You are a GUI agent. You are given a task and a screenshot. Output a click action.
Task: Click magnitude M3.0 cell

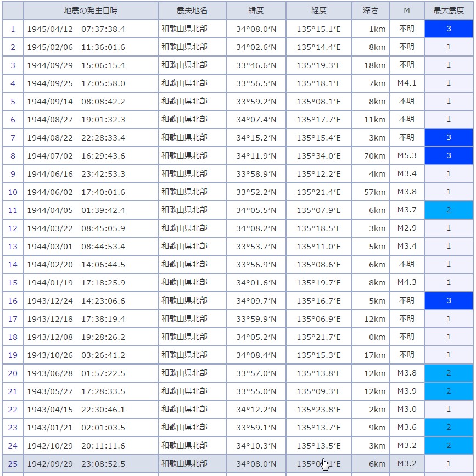(x=407, y=410)
